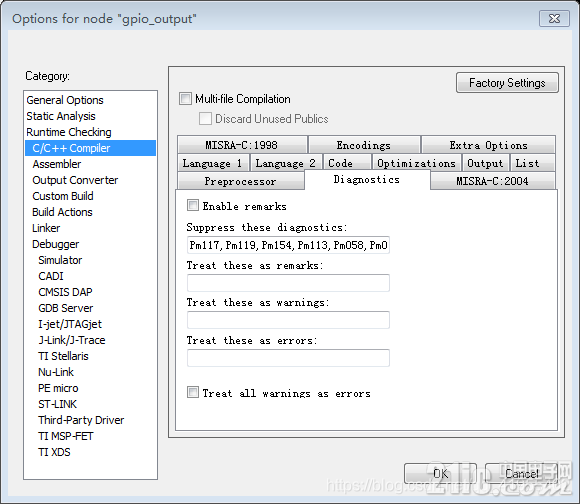
Task: Dismiss dialog with the Cancel button
Action: pyautogui.click(x=522, y=473)
